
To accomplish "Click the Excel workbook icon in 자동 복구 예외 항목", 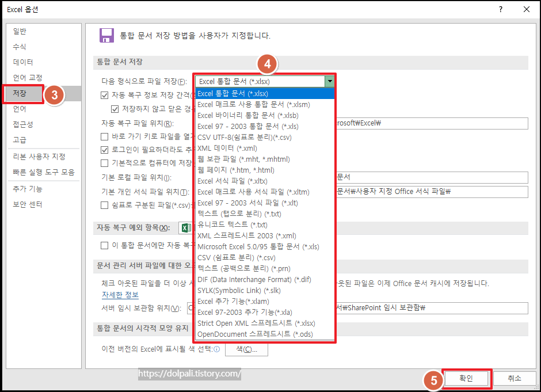I will [186, 228].
